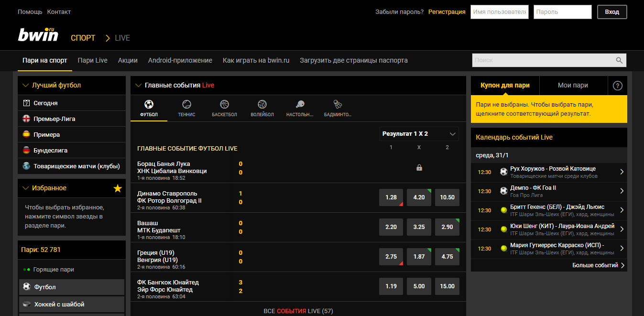The width and height of the screenshot is (644, 316).
Task: Click soccer ball icon for Рух Хоружов event
Action: pos(503,172)
